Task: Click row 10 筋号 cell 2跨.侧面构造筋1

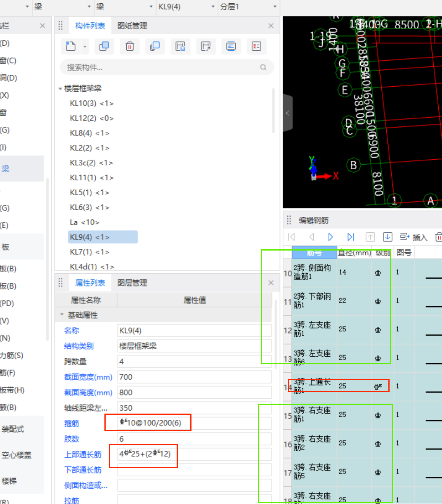Action: 314,273
